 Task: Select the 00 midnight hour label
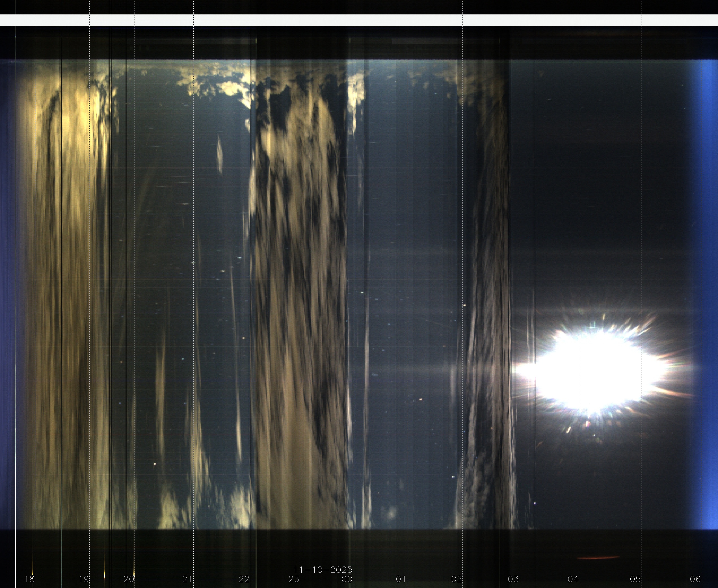click(x=347, y=579)
